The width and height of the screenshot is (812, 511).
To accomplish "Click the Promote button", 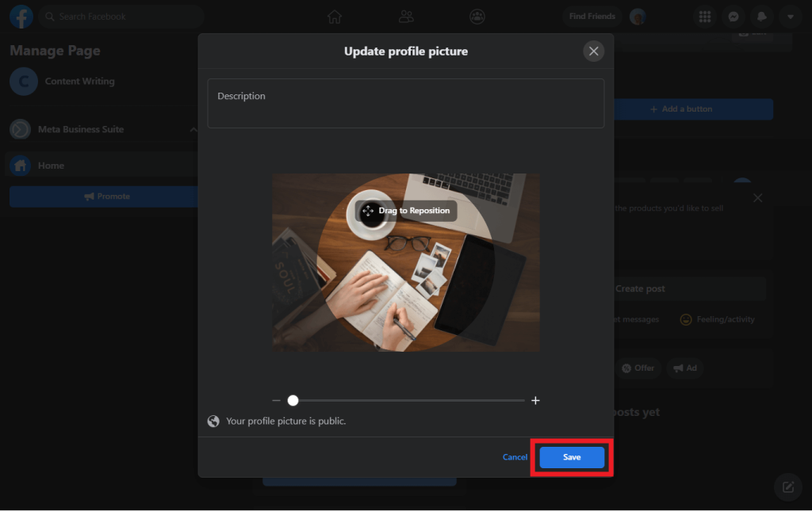I will [x=104, y=196].
